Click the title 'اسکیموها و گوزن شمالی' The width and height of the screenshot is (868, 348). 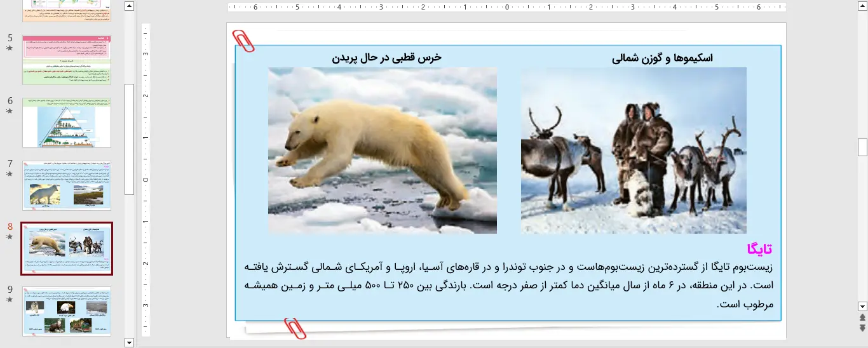(x=663, y=58)
